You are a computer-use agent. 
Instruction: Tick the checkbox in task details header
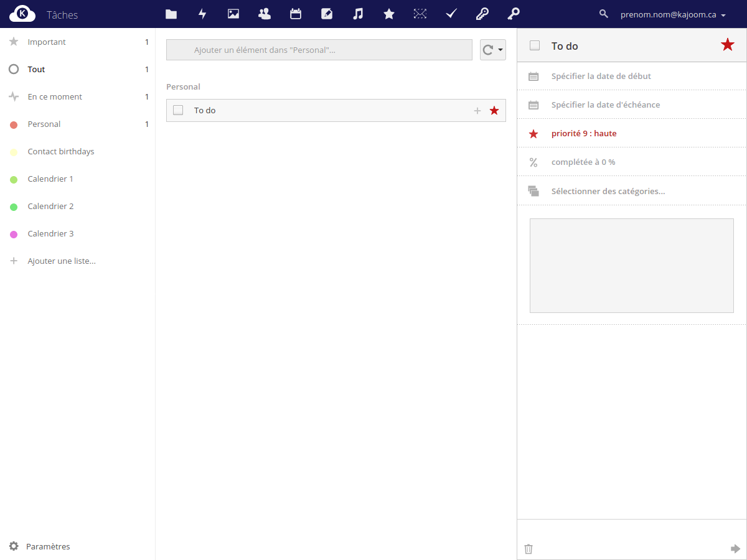coord(535,45)
